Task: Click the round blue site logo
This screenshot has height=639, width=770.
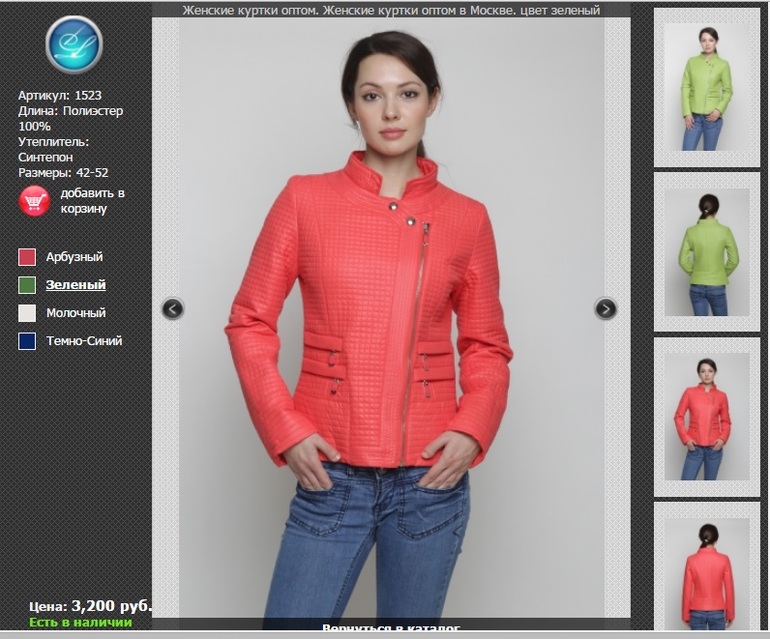Action: pyautogui.click(x=74, y=45)
